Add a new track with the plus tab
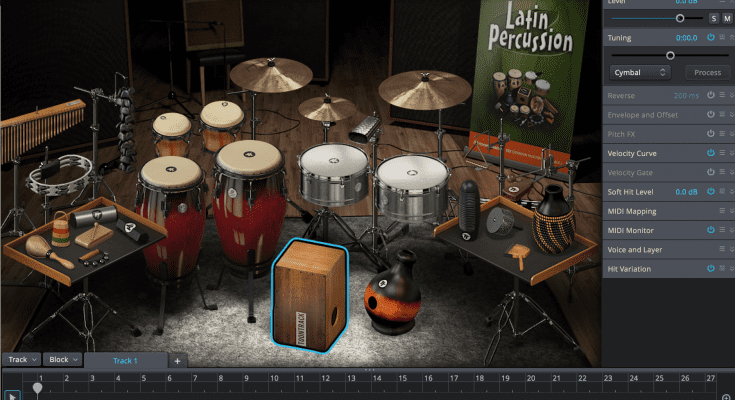The image size is (735, 400). click(x=177, y=360)
